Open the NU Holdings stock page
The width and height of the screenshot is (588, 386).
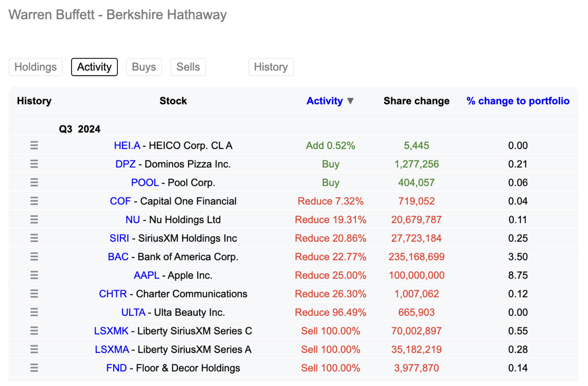click(133, 219)
